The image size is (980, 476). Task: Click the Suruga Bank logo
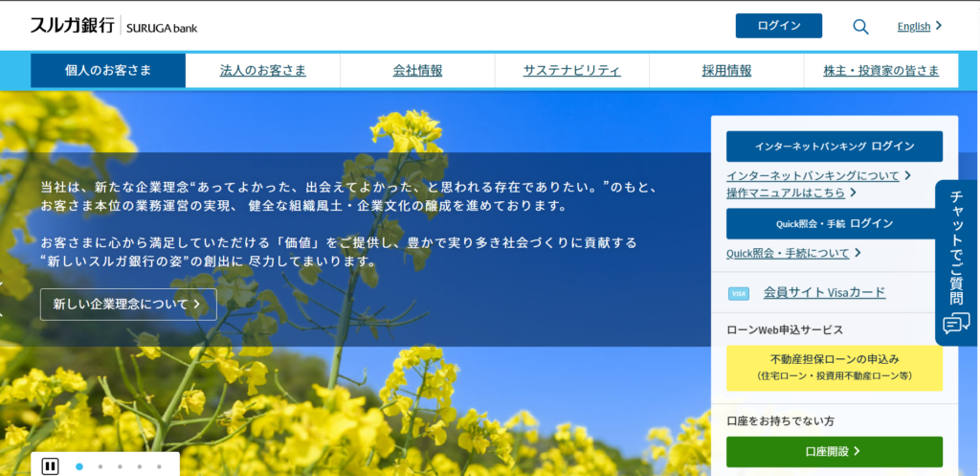point(114,26)
